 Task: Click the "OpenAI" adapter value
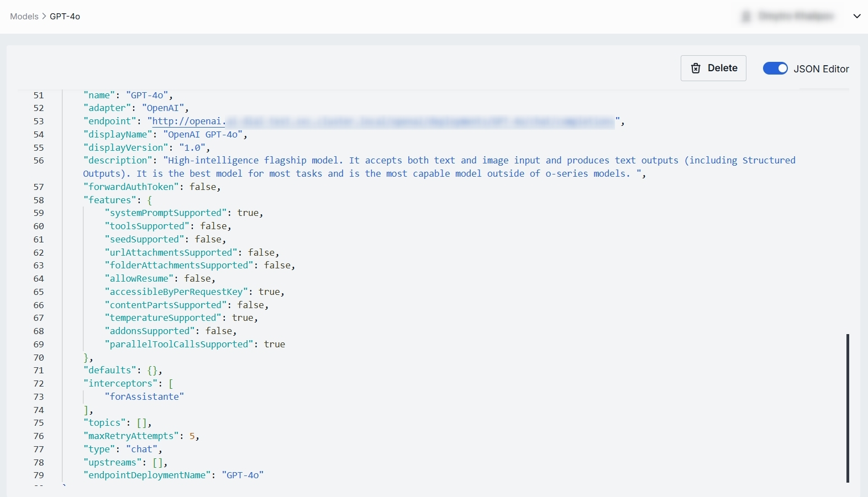point(163,108)
